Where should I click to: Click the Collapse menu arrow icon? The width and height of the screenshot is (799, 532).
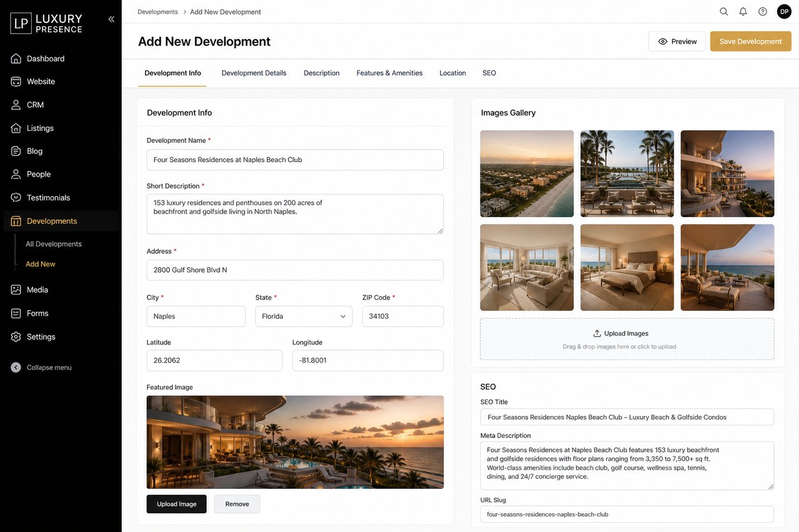(16, 367)
